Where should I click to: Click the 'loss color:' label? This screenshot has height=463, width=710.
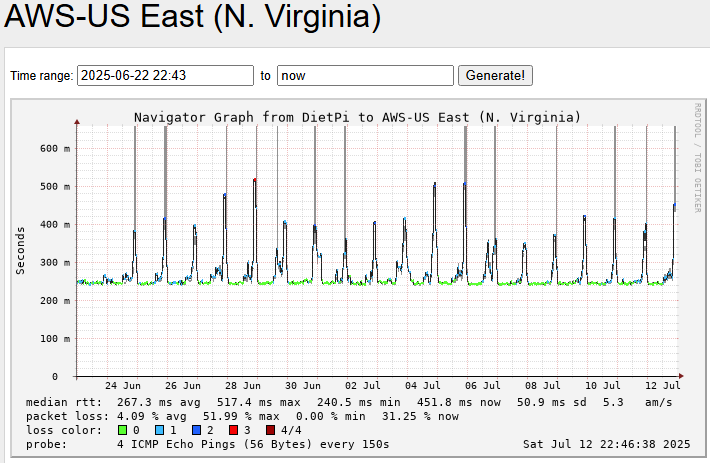64,430
